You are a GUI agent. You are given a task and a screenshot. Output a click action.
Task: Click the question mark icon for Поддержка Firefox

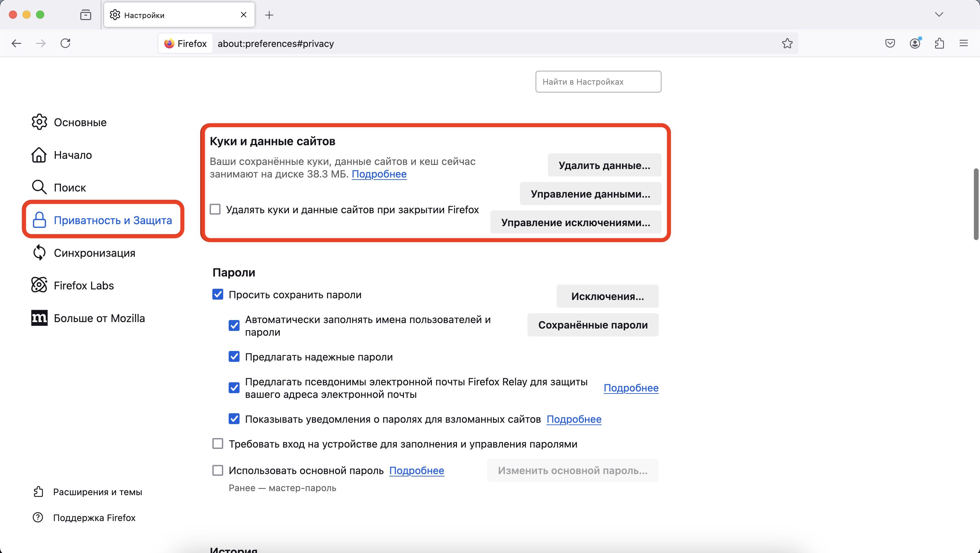pos(38,518)
